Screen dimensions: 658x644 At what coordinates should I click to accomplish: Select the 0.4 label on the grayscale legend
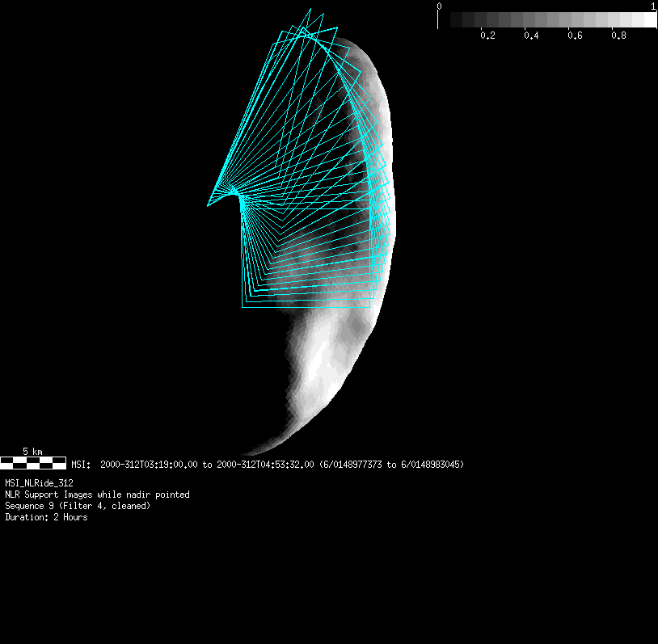[x=531, y=36]
